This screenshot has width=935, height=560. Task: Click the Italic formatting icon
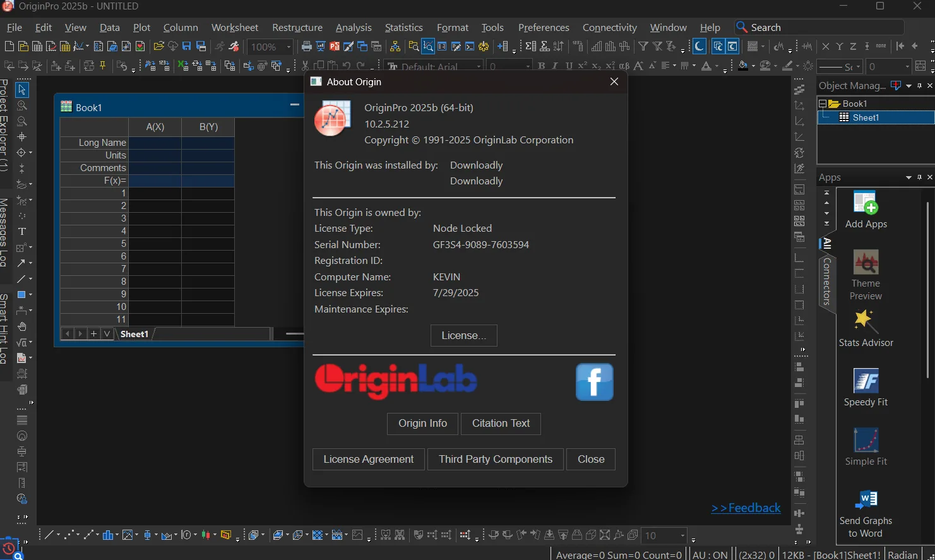pos(555,66)
